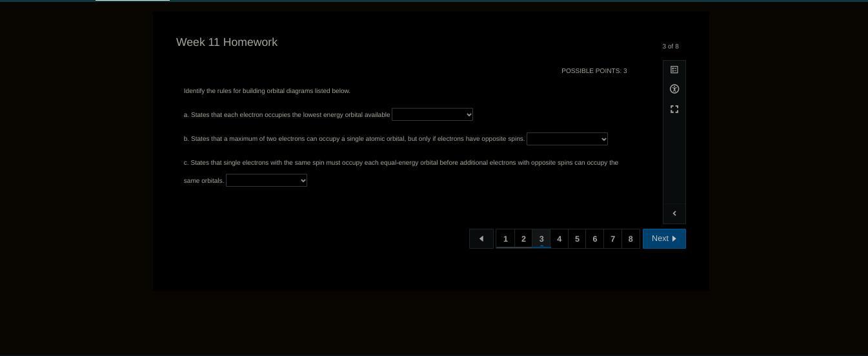Go to the previous question arrow
The height and width of the screenshot is (356, 868).
(481, 238)
